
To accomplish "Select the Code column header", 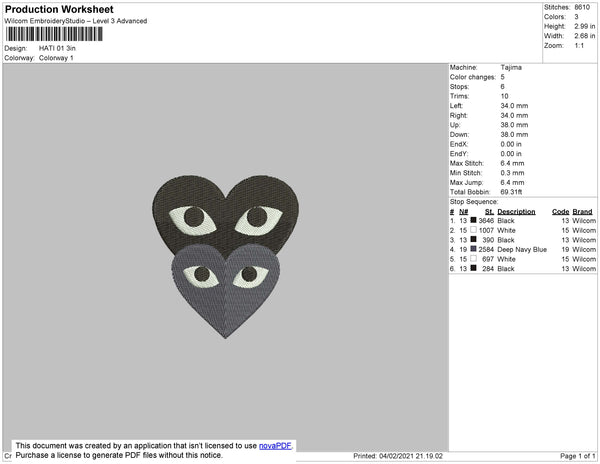I will pos(561,212).
